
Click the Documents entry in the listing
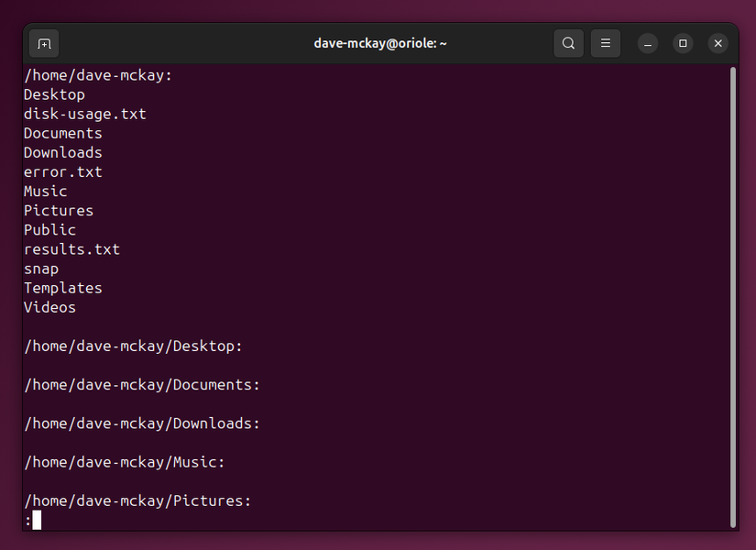[x=62, y=133]
